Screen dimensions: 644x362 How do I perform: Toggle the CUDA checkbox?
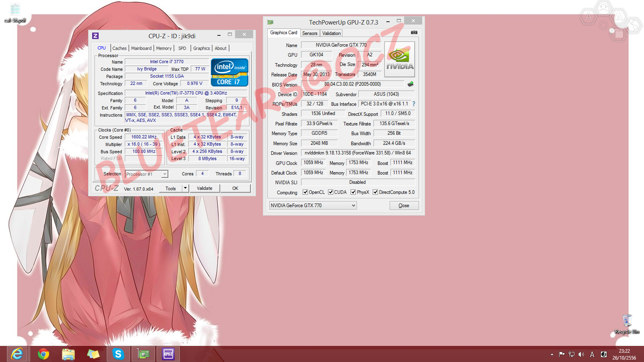[x=330, y=192]
